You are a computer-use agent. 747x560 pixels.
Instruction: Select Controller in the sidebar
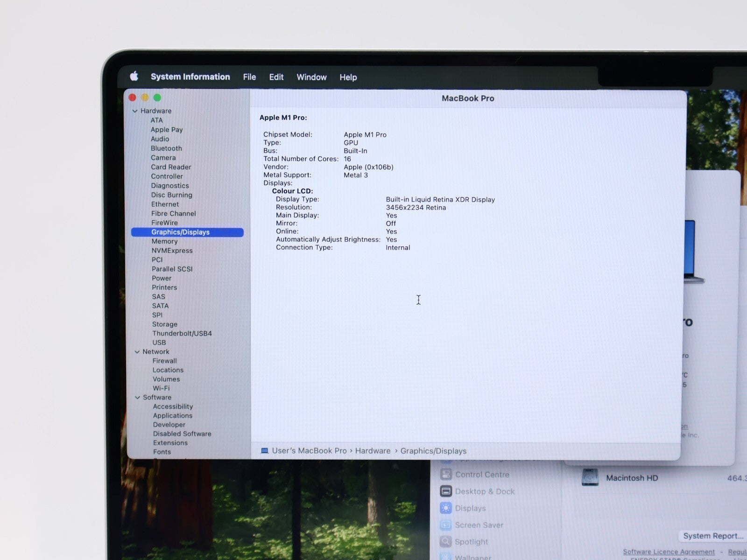click(167, 176)
